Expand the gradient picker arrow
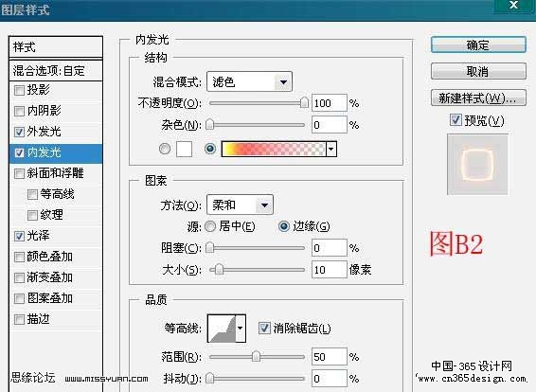The image size is (536, 392). [x=331, y=149]
